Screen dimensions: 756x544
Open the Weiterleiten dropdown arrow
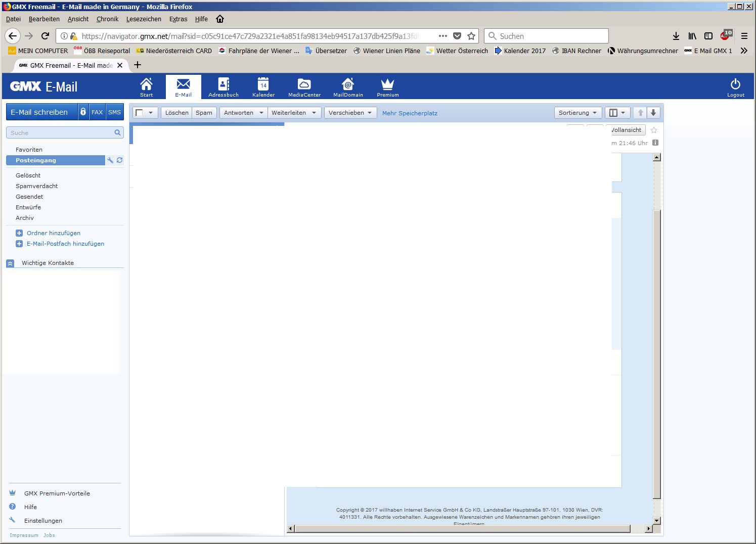click(314, 113)
